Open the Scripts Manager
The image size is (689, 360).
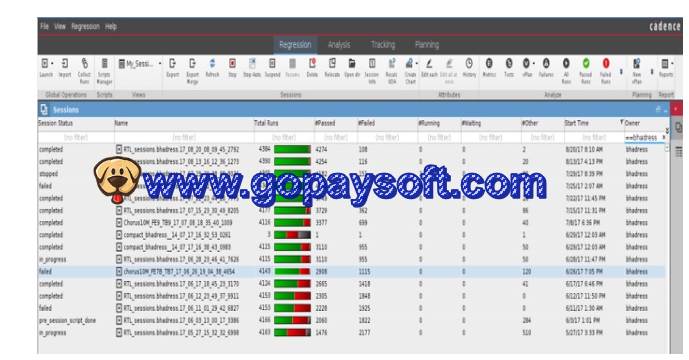click(x=105, y=64)
